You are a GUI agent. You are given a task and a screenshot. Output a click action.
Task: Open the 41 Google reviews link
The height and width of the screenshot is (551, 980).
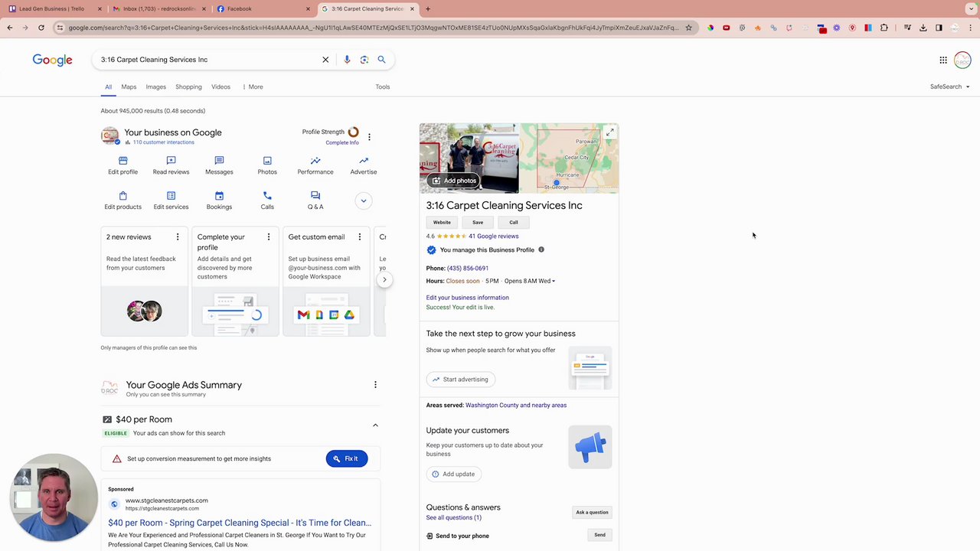coord(494,236)
